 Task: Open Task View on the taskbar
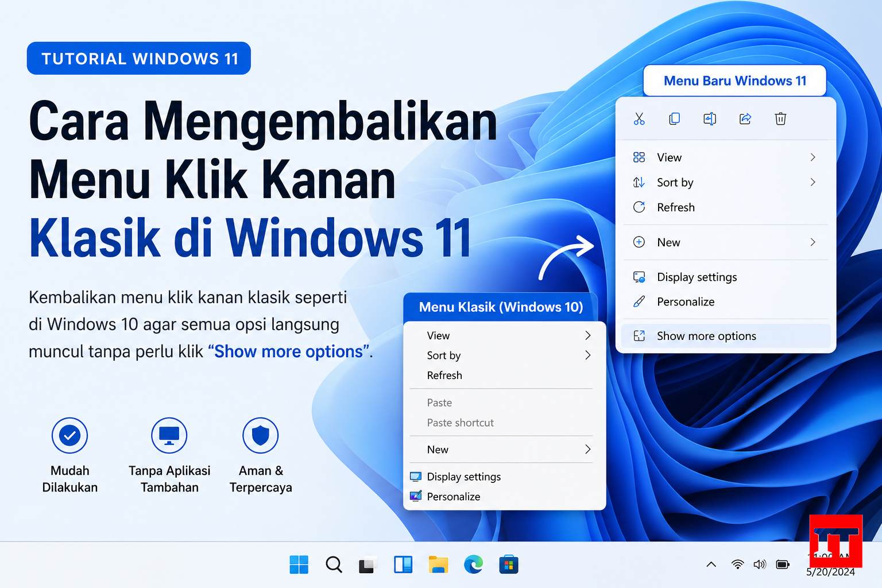[x=368, y=566]
